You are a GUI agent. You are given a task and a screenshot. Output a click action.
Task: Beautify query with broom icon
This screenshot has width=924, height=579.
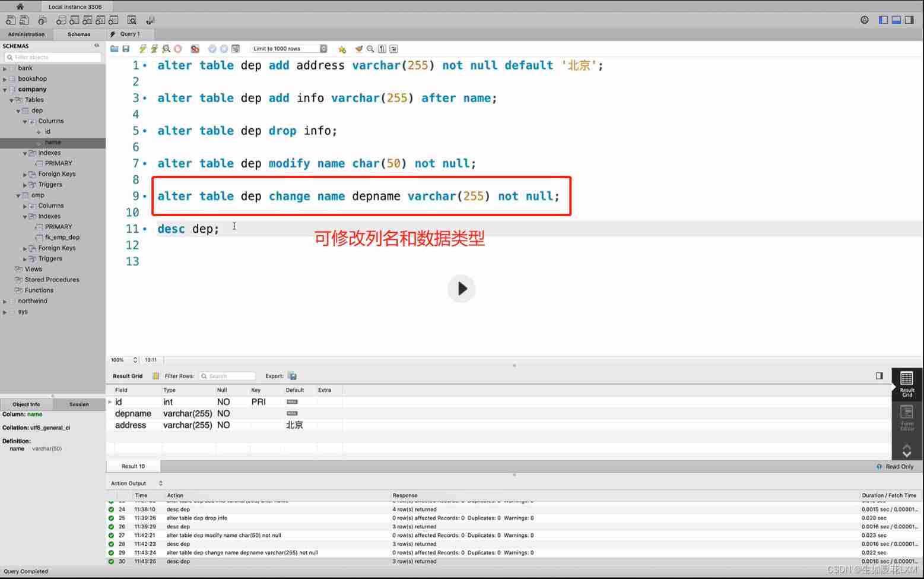pyautogui.click(x=358, y=49)
